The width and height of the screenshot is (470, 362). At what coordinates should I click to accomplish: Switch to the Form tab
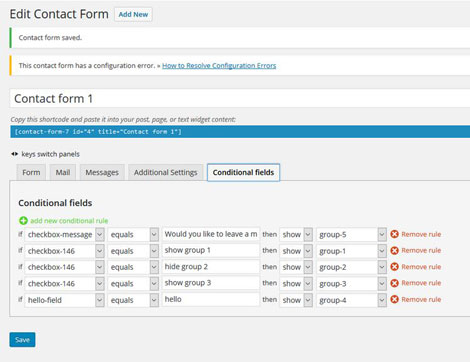point(31,172)
